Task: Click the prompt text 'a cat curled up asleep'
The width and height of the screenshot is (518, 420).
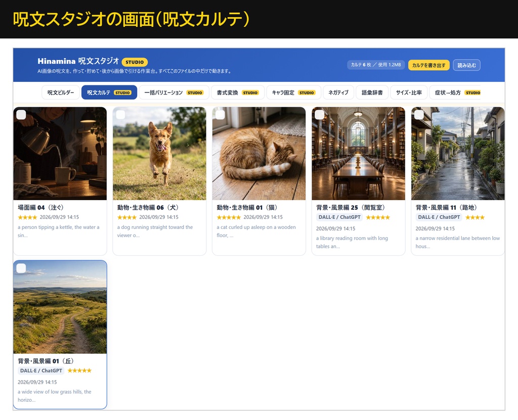Action: pos(256,231)
